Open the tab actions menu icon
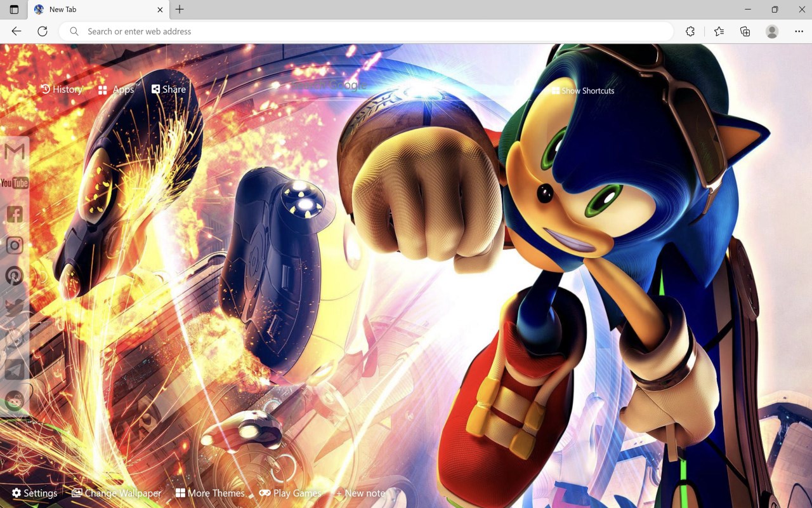 14,10
